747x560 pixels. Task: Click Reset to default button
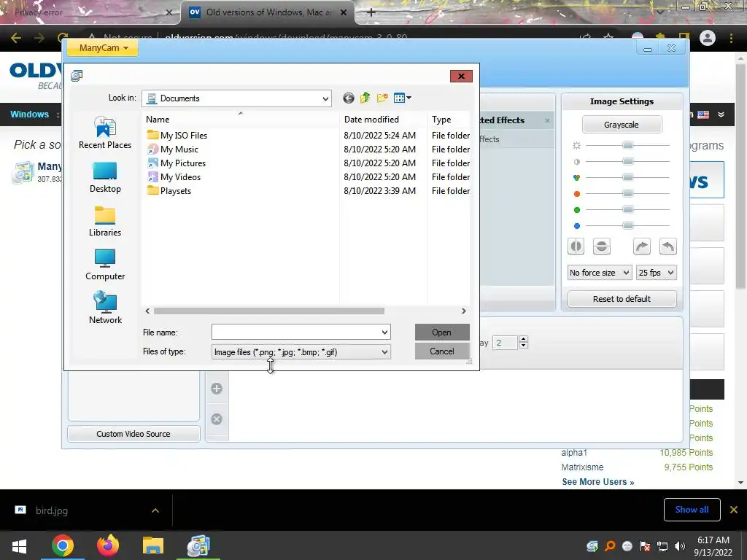click(622, 299)
